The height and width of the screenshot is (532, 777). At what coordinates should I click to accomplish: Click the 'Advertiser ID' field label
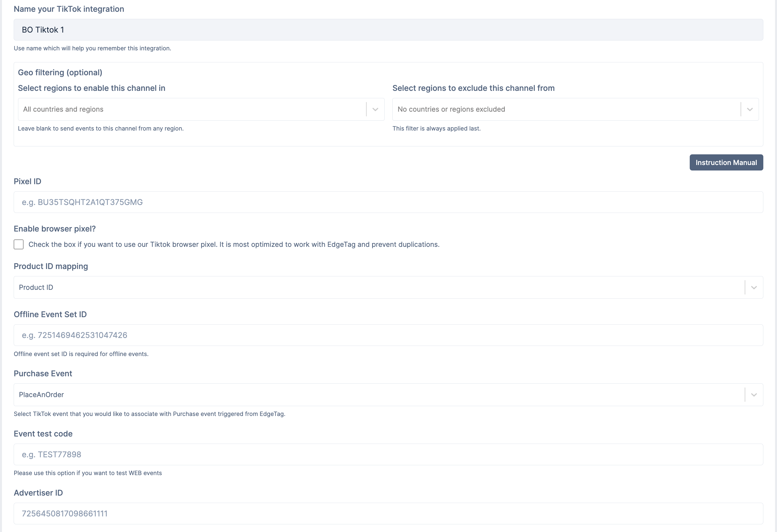pos(38,493)
